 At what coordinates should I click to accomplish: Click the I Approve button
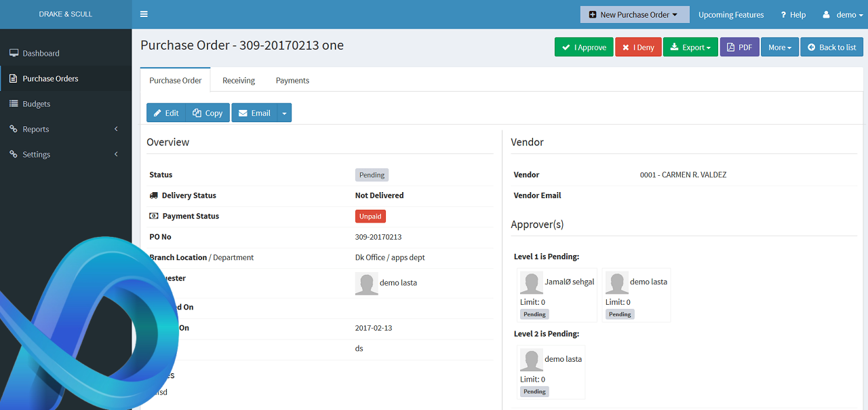click(584, 47)
